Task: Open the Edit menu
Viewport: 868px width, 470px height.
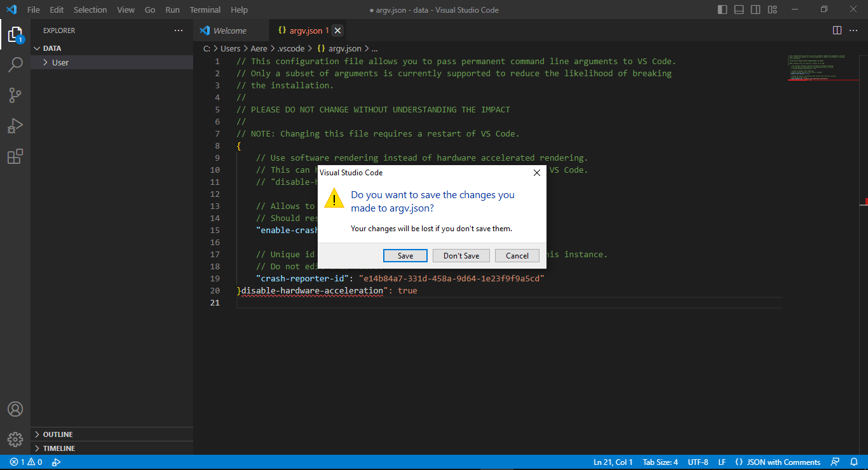Action: pos(57,10)
